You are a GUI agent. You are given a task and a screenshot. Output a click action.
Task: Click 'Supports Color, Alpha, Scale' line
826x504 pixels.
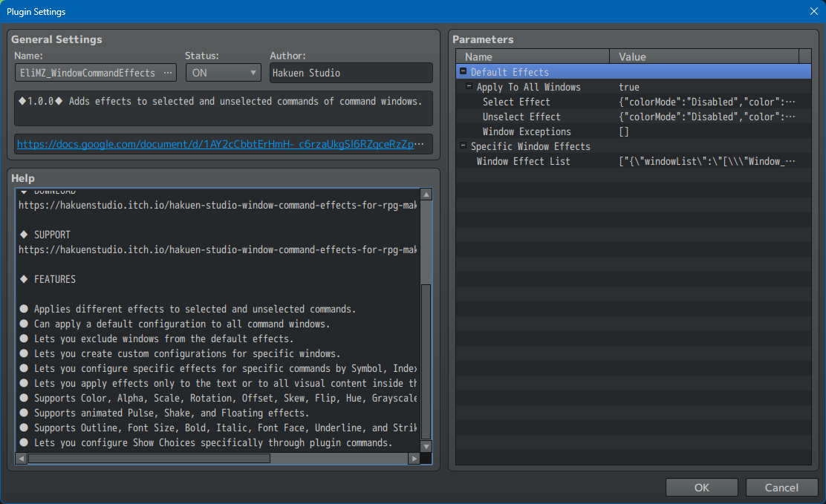tap(226, 398)
